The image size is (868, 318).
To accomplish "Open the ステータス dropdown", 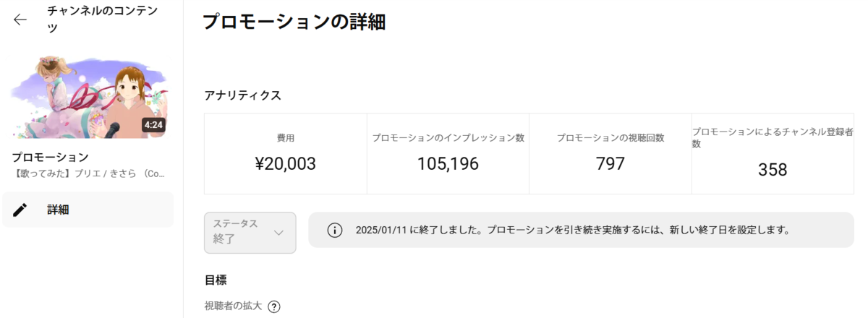I will (x=250, y=233).
